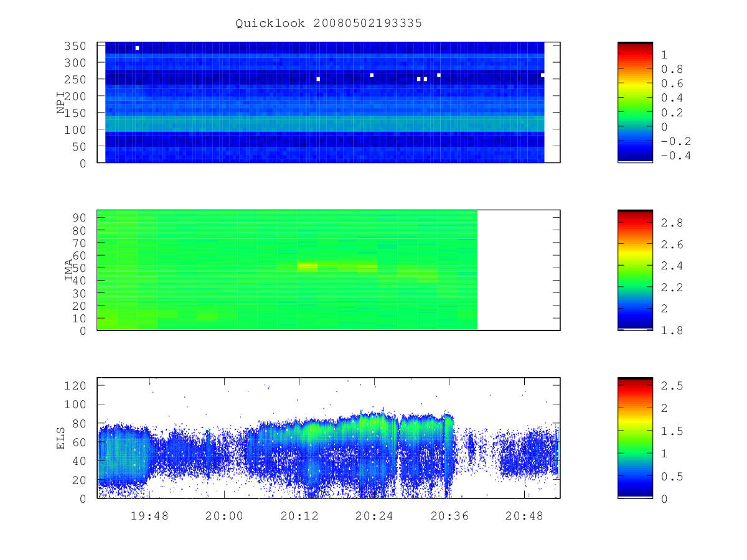Click the NPI panel color bar
This screenshot has width=747, height=560.
point(635,102)
